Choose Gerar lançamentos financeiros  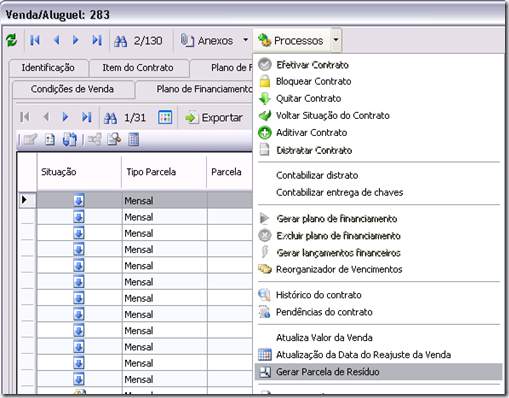point(379,253)
